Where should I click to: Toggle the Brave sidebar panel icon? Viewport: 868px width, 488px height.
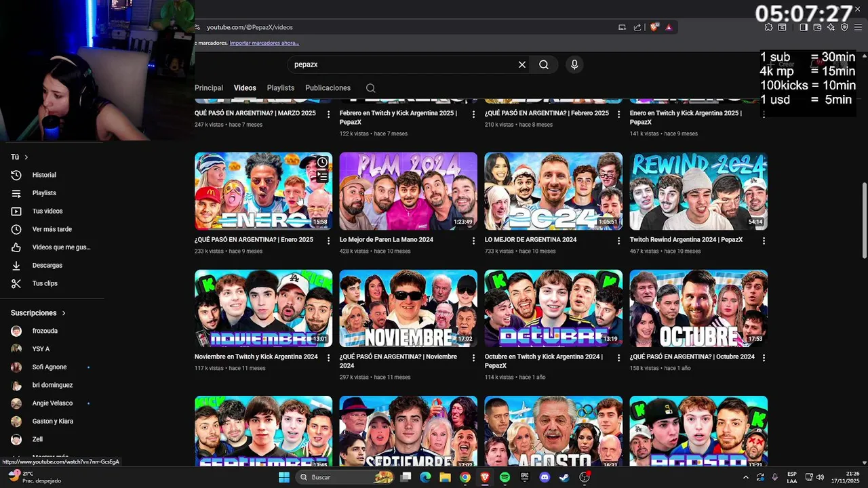click(x=804, y=27)
